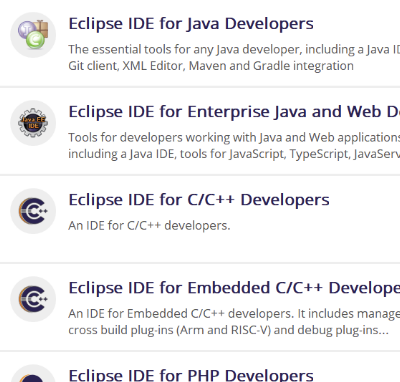Image resolution: width=400 pixels, height=382 pixels.
Task: Open Eclipse IDE for C/C++ Developers title
Action: pyautogui.click(x=199, y=200)
